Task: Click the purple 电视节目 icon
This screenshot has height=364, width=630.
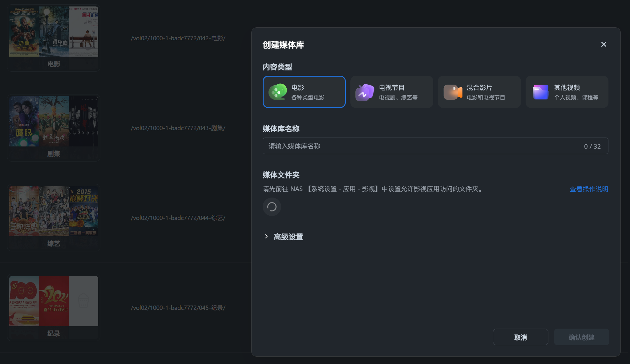Action: (x=364, y=92)
